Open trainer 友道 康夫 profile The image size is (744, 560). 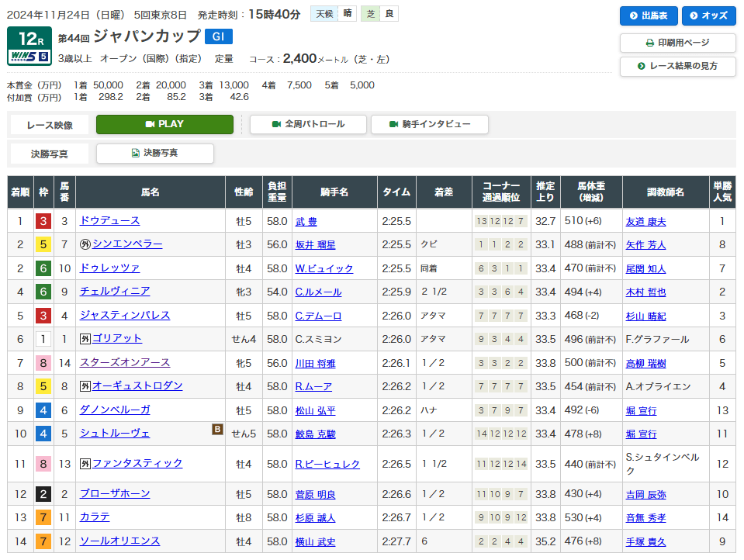point(645,222)
